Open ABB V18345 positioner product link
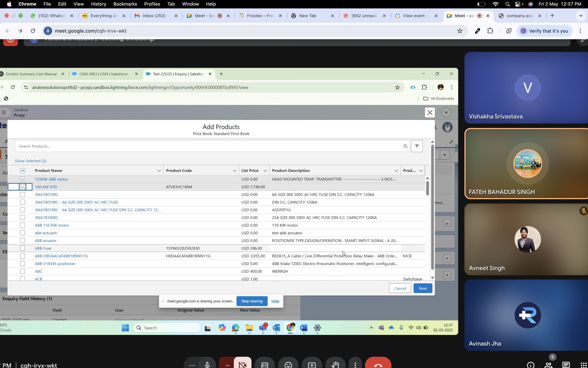The width and height of the screenshot is (588, 368). [55, 264]
